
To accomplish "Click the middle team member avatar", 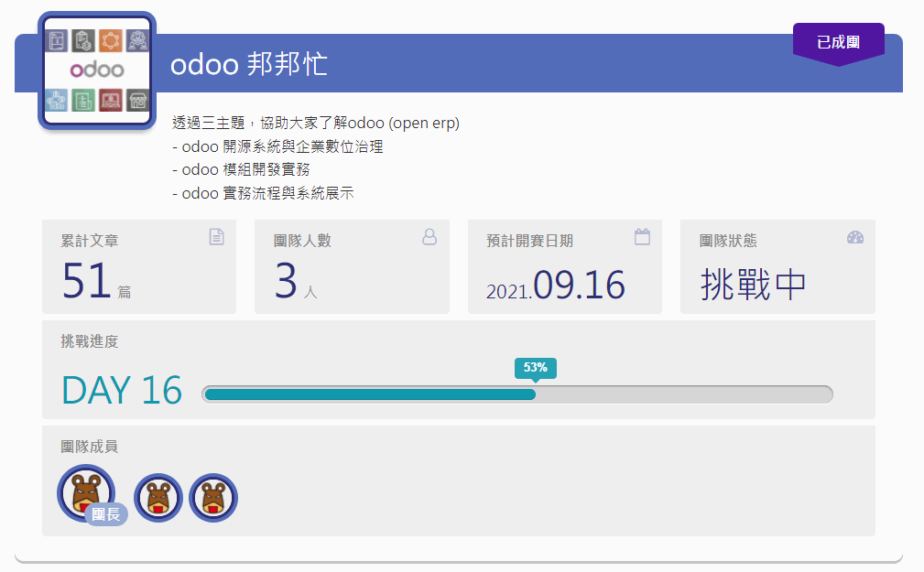I will (x=158, y=498).
